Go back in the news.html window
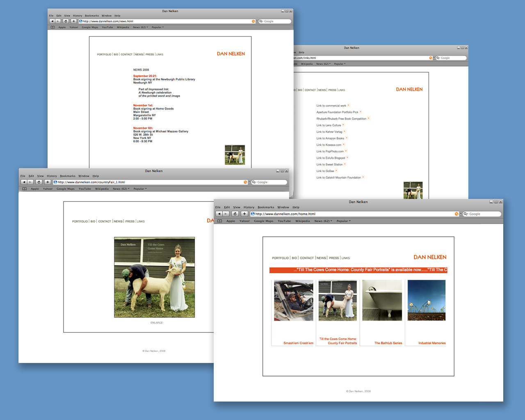Screen dimensions: 525x420 tap(52, 21)
